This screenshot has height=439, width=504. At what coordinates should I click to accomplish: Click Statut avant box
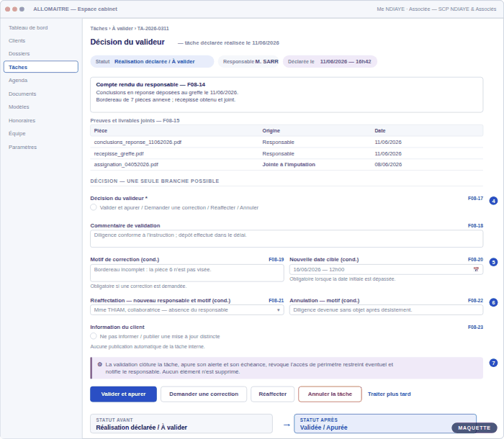click(181, 424)
